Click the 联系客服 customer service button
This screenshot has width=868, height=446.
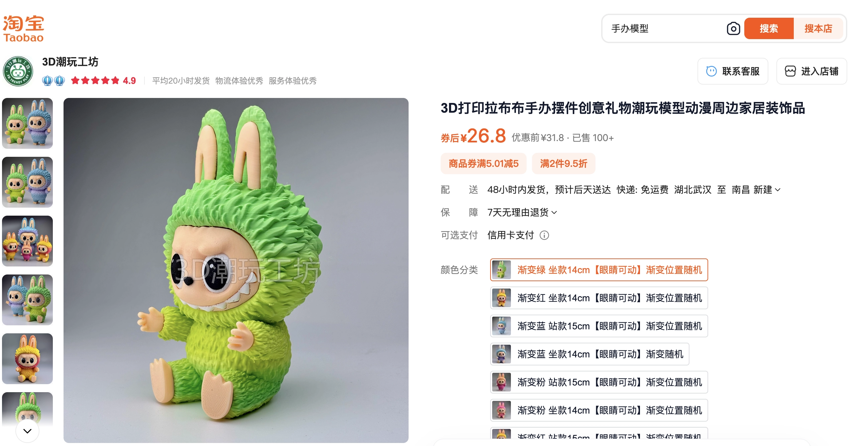pyautogui.click(x=733, y=71)
